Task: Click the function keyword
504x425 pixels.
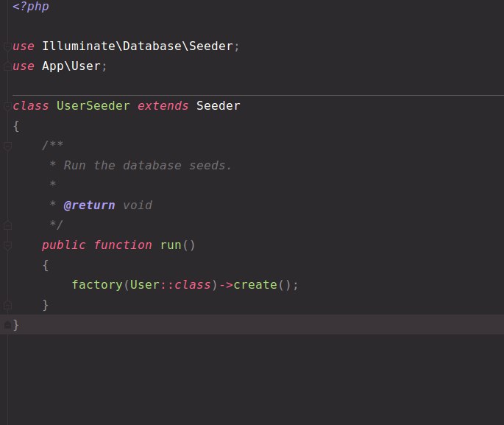Action: pos(123,245)
